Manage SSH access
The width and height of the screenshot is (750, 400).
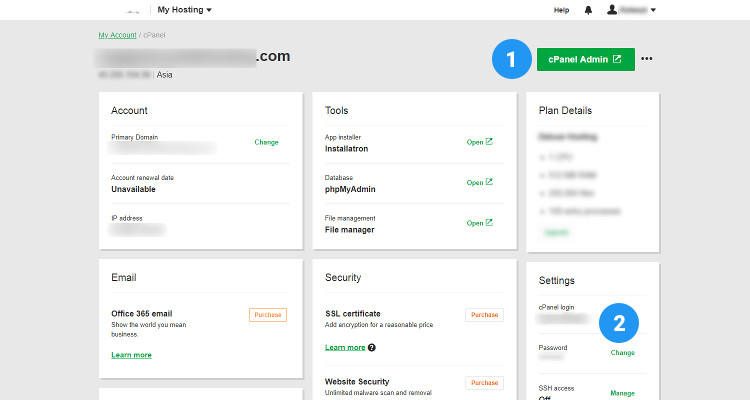coord(622,393)
